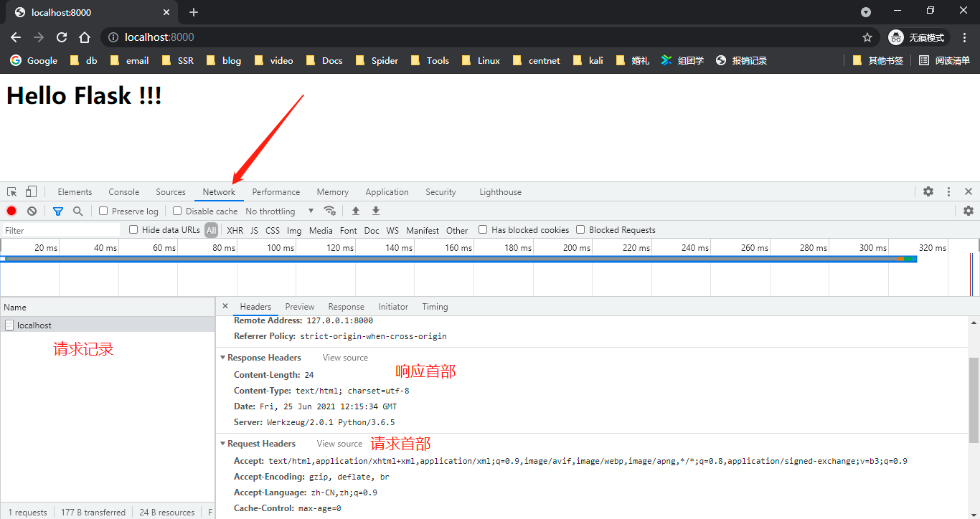The height and width of the screenshot is (519, 980).
Task: Stop recording network log
Action: tap(11, 211)
